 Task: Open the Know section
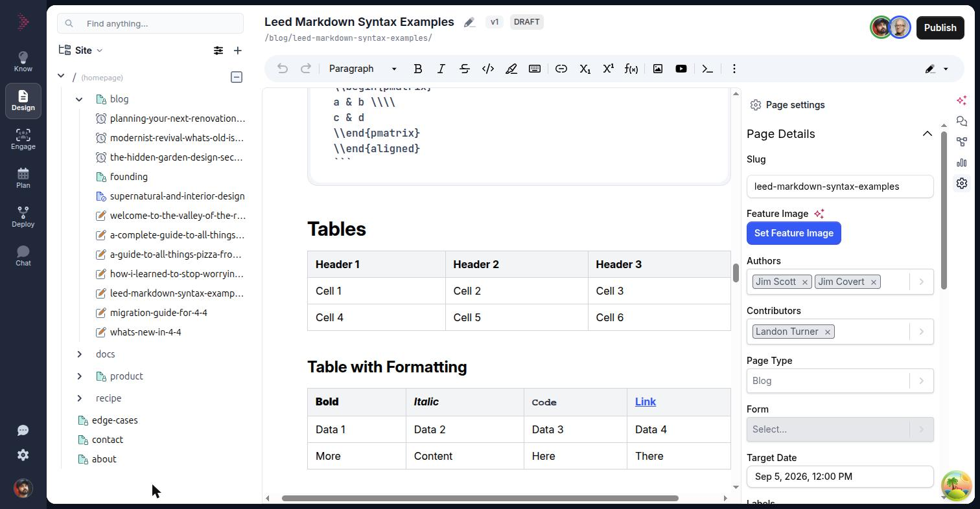point(23,62)
